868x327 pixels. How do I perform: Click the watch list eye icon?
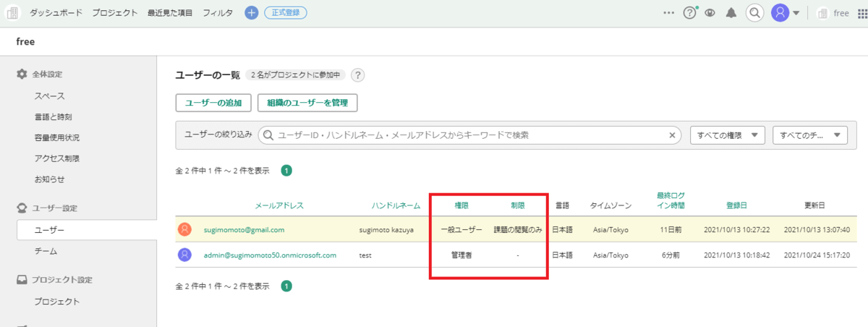pyautogui.click(x=710, y=13)
